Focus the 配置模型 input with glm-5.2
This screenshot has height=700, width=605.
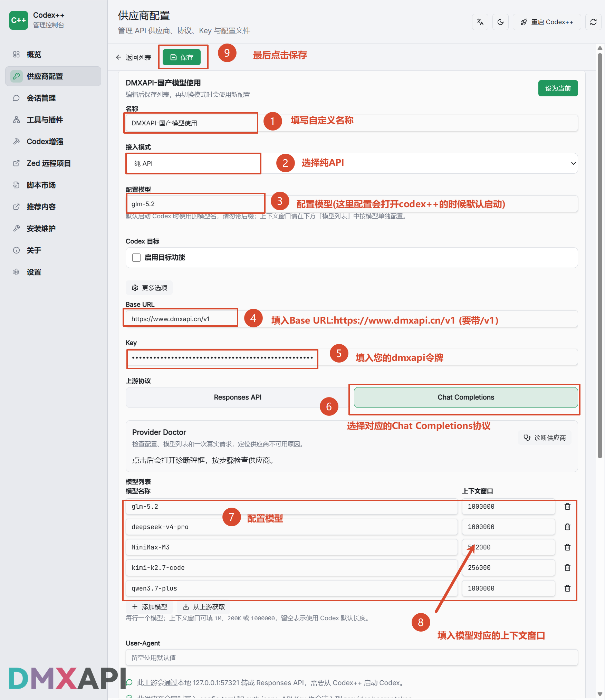click(352, 204)
